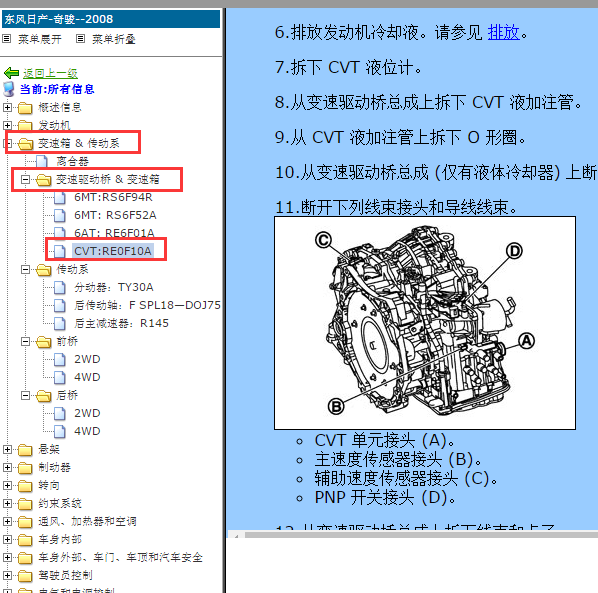Collapse the 传动系 tree node
Image resolution: width=598 pixels, height=593 pixels.
[x=25, y=270]
